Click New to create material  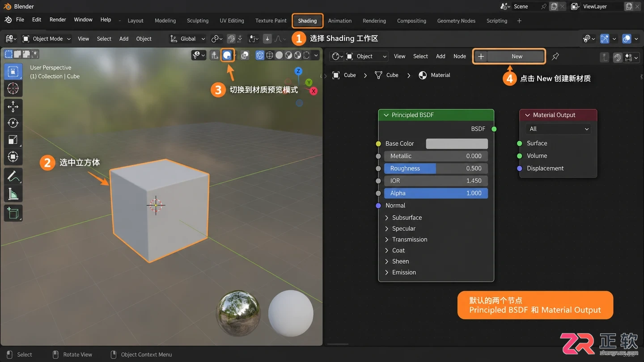tap(517, 56)
